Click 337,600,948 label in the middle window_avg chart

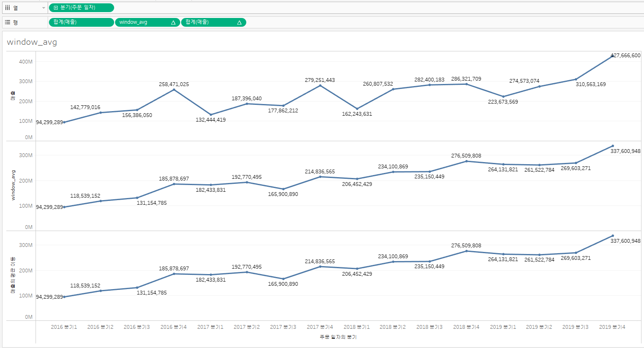pyautogui.click(x=626, y=151)
